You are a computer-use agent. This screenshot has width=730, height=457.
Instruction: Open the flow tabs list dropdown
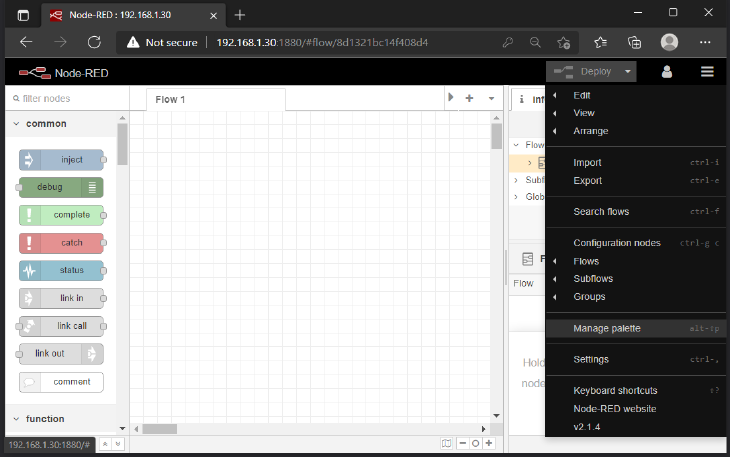click(x=491, y=98)
